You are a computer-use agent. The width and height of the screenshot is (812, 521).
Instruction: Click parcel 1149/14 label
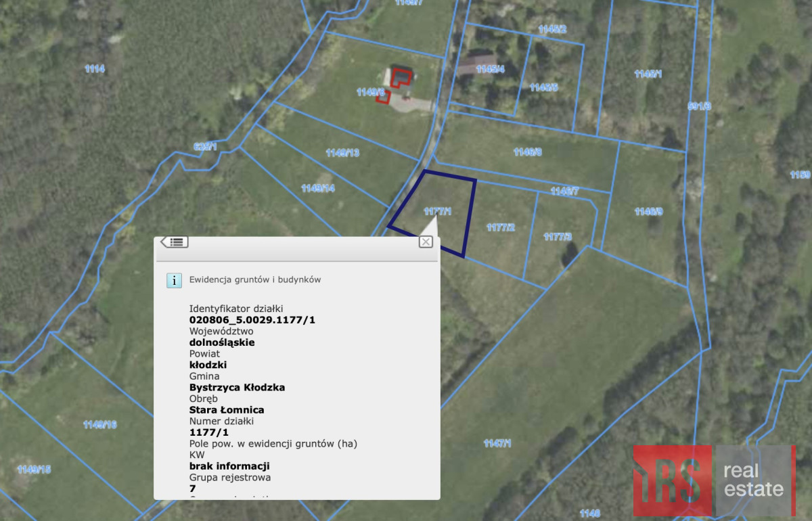pos(317,188)
